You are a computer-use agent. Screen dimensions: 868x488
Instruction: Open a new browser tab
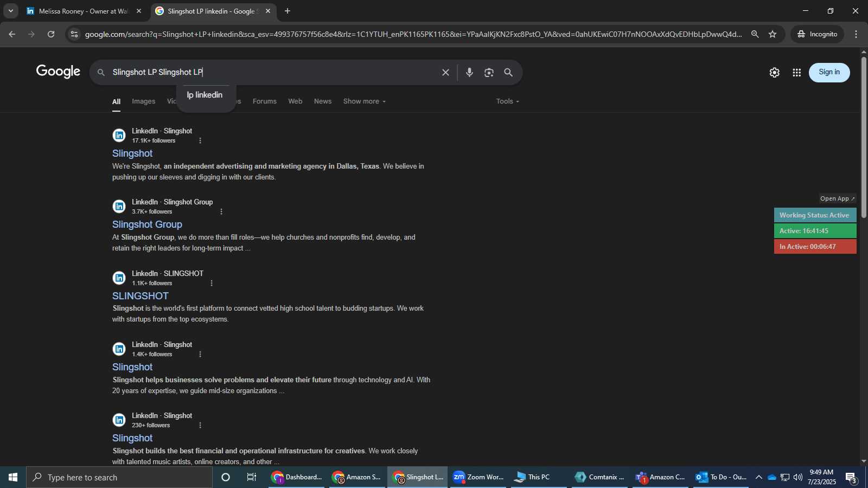point(288,11)
